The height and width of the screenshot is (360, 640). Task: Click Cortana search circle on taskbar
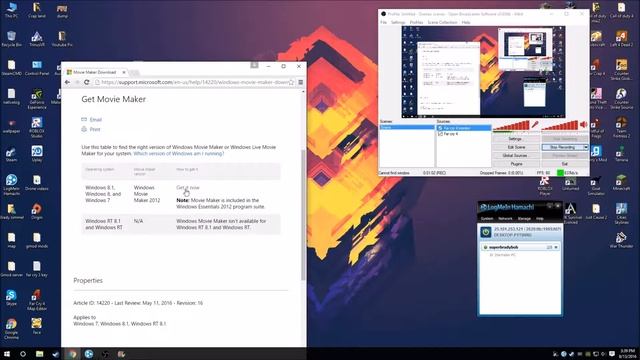pos(23,354)
